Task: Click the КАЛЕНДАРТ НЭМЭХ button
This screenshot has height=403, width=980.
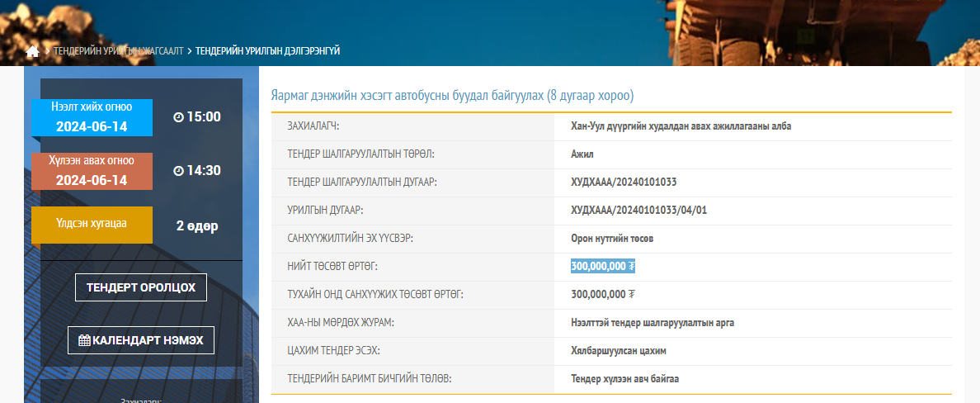Action: pyautogui.click(x=141, y=340)
